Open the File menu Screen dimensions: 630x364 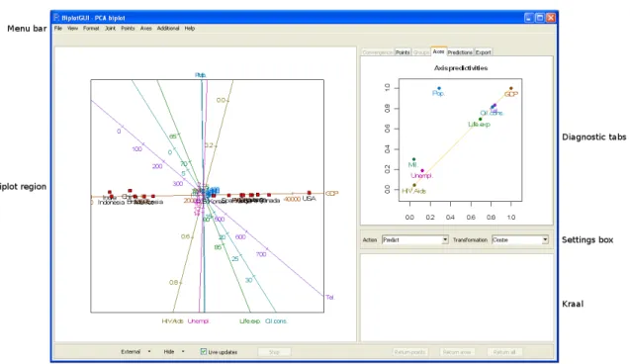tap(58, 29)
